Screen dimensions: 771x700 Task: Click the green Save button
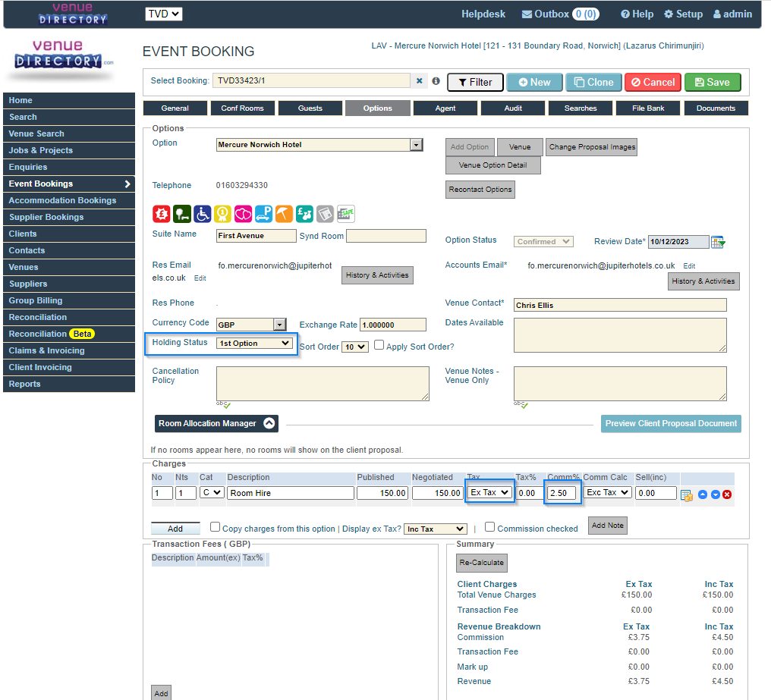pos(713,82)
